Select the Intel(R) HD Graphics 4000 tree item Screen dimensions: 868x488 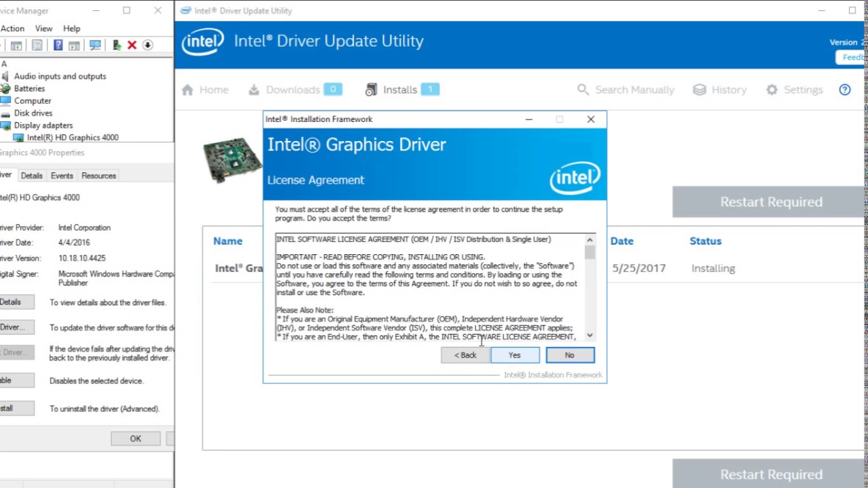pos(73,138)
